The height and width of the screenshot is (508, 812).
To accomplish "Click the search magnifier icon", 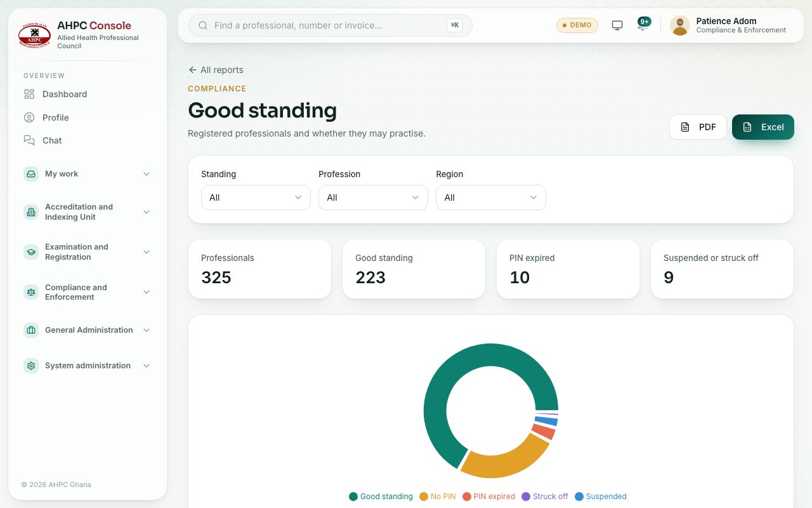I will (203, 25).
